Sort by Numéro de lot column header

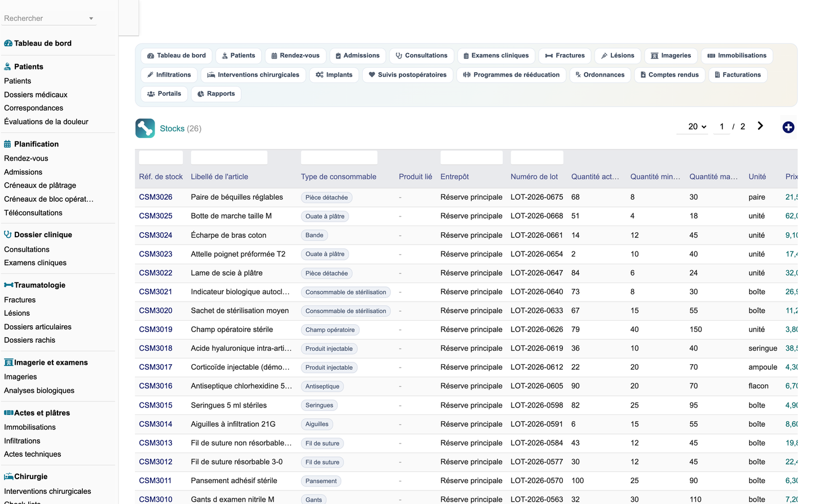(x=534, y=177)
